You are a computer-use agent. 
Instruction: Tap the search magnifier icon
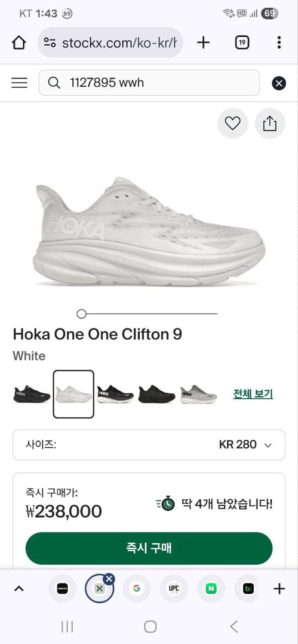pyautogui.click(x=54, y=83)
